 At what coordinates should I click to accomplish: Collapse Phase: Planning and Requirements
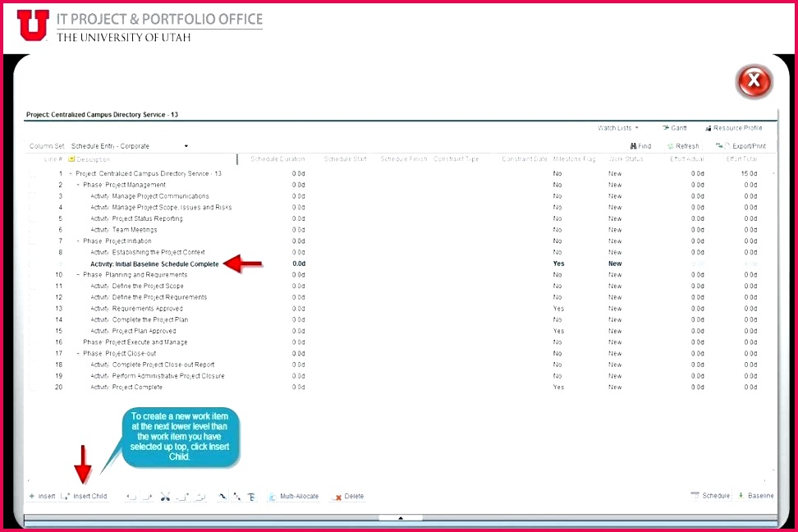78,275
